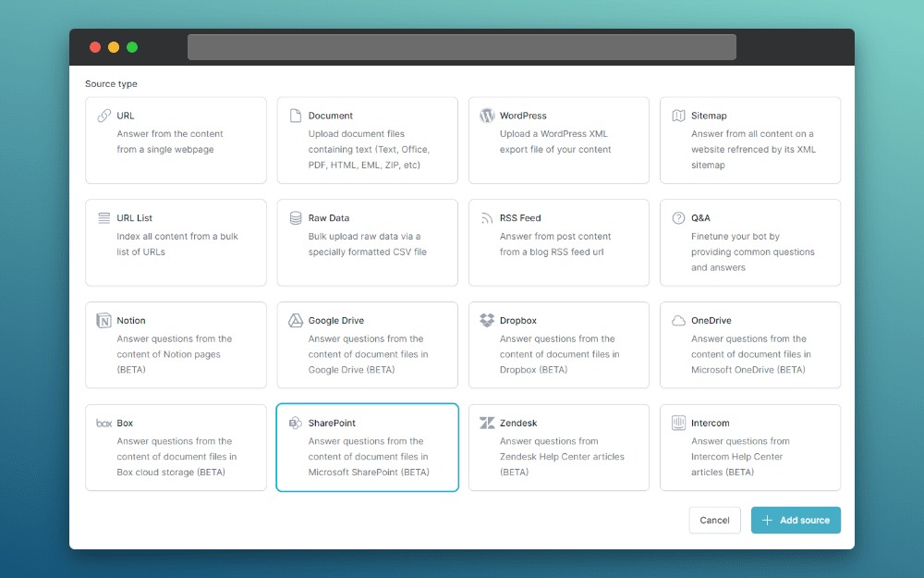Click the Google Drive triangle icon
The width and height of the screenshot is (924, 578).
coord(296,321)
